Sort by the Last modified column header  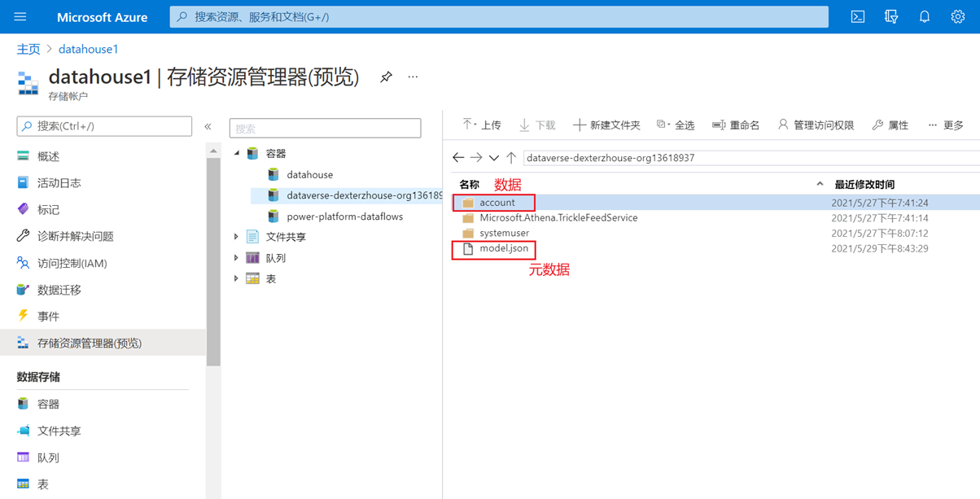pyautogui.click(x=864, y=185)
